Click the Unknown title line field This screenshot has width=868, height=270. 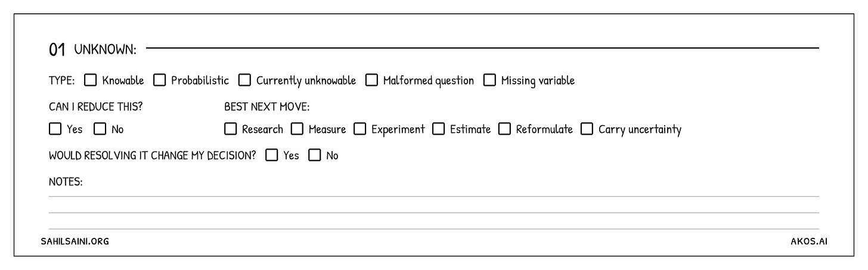pos(482,48)
